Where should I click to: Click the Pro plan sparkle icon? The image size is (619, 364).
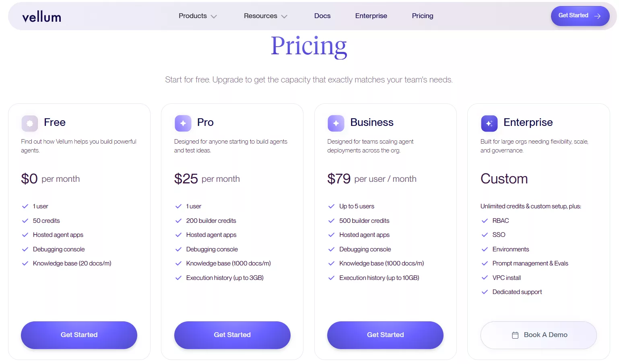click(x=183, y=123)
